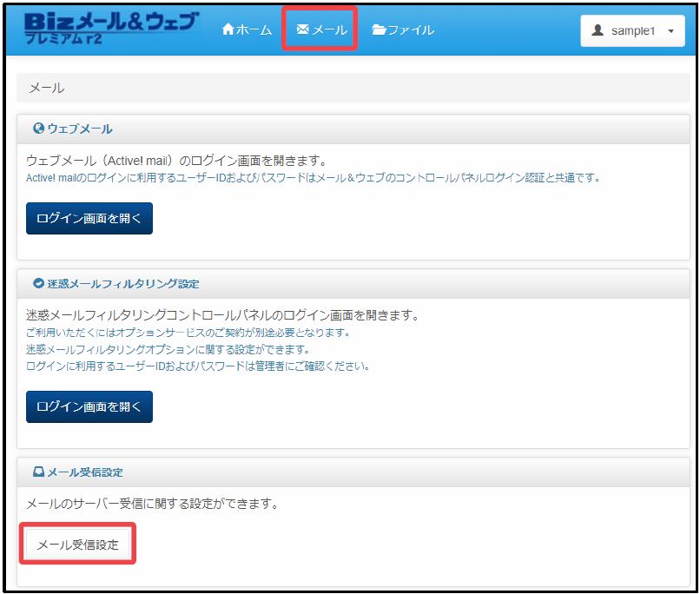Click the ウェブメール(Active! mail)のログイン画面 description
Viewport: 700px width, 594px height.
point(176,161)
